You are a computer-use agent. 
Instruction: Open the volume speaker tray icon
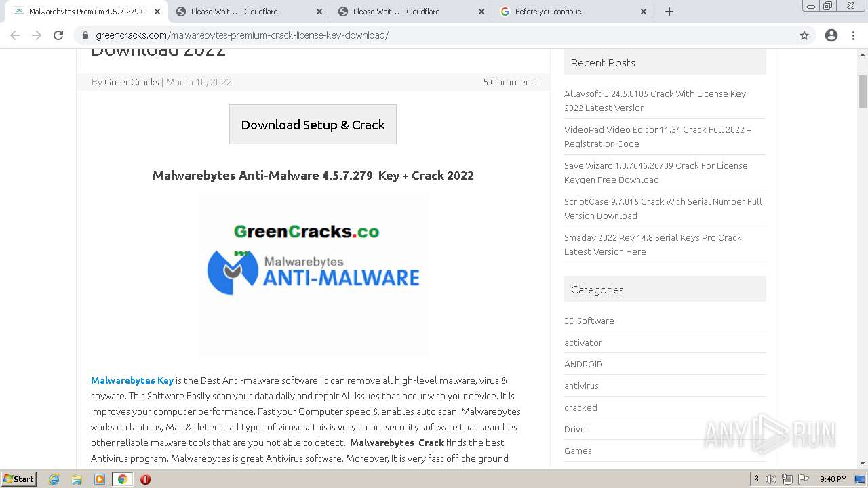pos(771,479)
